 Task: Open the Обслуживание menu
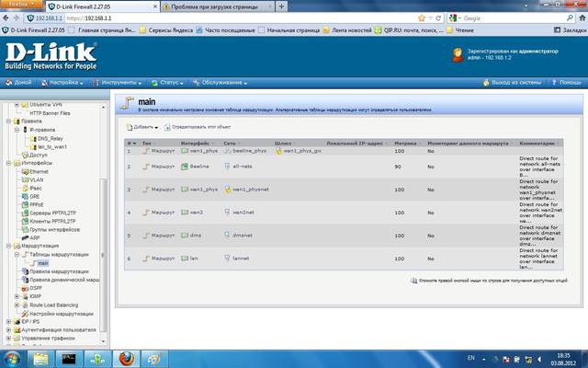(220, 83)
